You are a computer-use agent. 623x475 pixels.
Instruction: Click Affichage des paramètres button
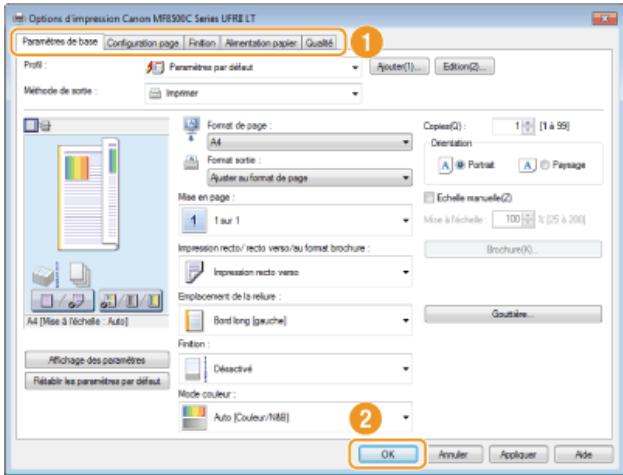point(97,360)
